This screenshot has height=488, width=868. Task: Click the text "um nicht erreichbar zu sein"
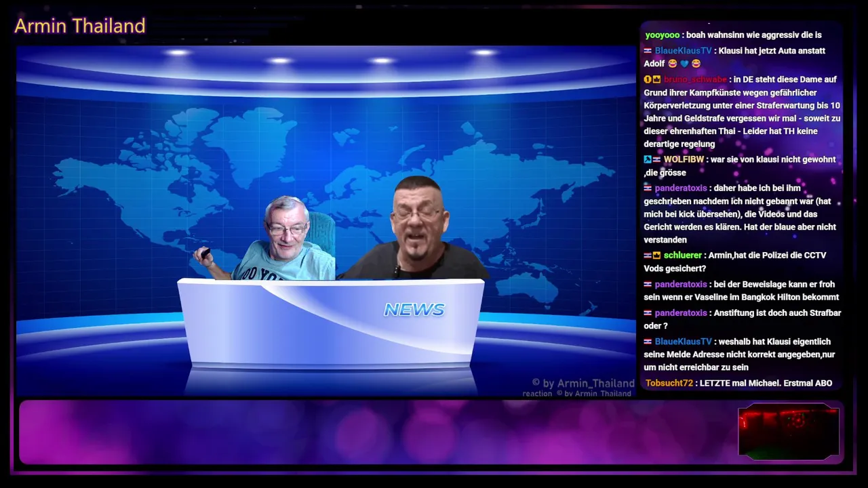696,367
